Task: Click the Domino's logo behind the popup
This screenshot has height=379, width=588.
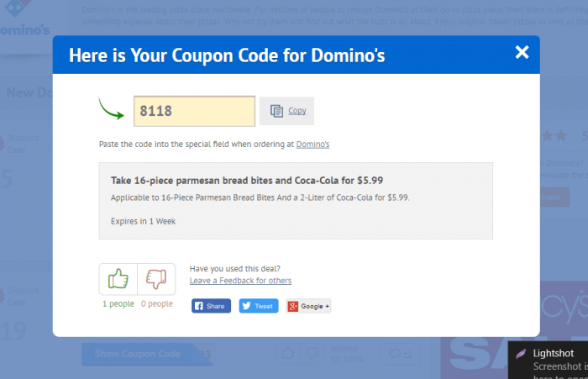Action: point(24,18)
